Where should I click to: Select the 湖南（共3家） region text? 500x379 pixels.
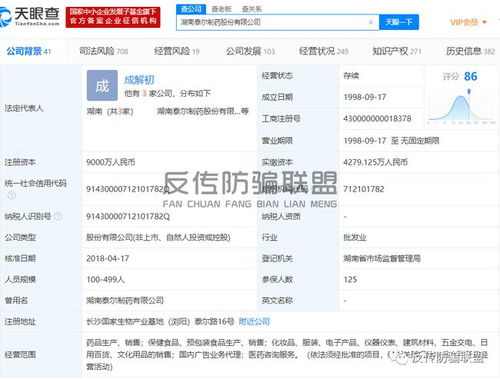coord(110,111)
